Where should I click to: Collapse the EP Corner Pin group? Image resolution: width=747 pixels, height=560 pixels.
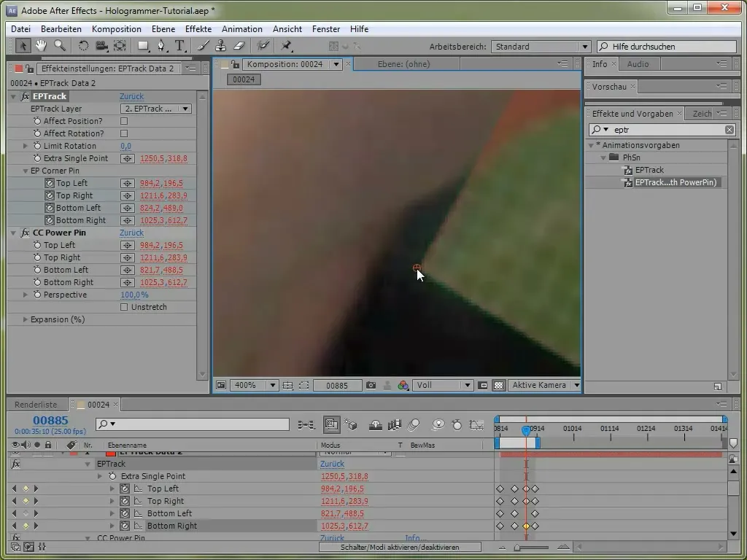tap(26, 171)
